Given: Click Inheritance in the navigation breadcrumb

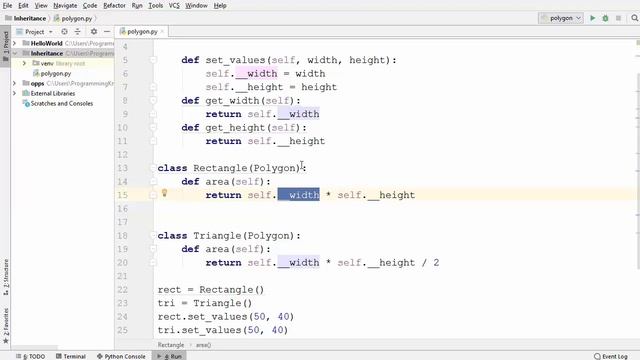Looking at the screenshot, I should (29, 18).
